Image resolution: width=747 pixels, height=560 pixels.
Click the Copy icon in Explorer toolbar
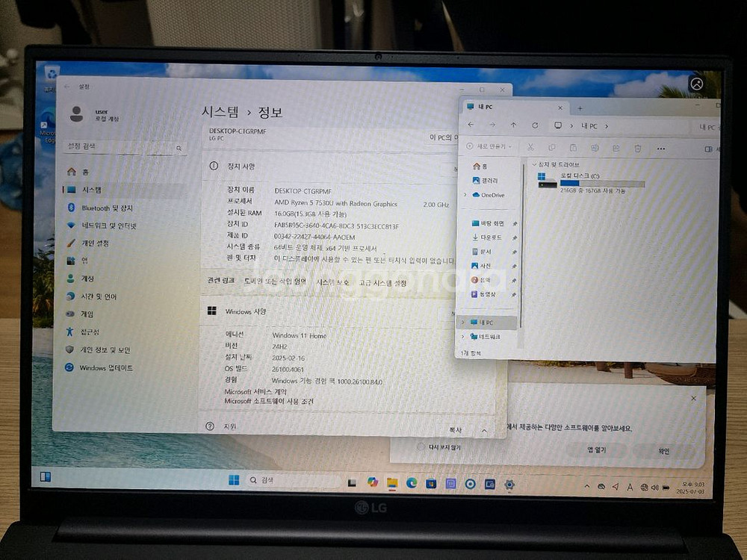pyautogui.click(x=552, y=148)
